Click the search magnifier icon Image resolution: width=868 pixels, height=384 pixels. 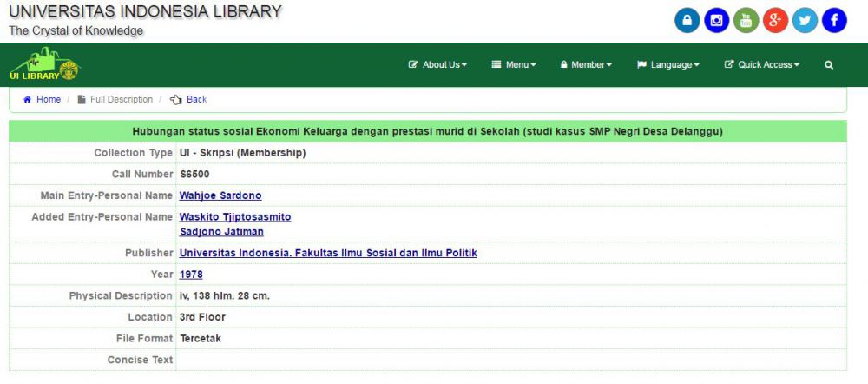(828, 65)
